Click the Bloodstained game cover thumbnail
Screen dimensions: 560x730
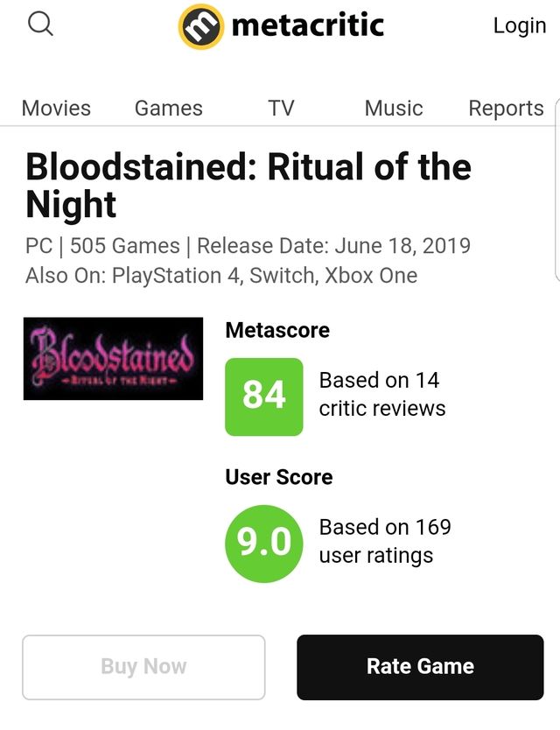tap(113, 359)
